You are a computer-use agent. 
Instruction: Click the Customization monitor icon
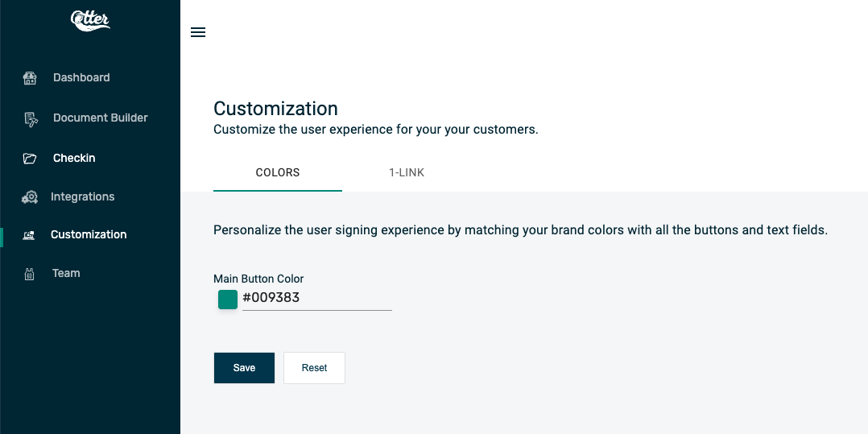pyautogui.click(x=28, y=235)
